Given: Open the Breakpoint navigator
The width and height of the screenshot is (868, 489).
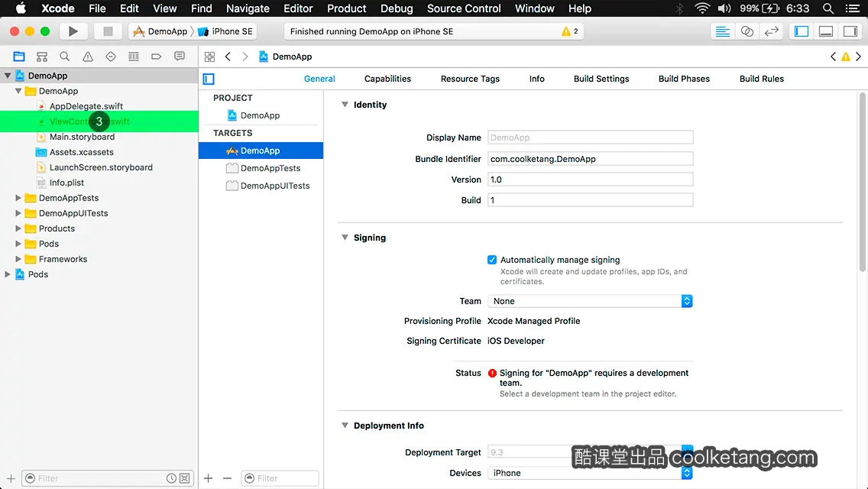Looking at the screenshot, I should click(156, 57).
